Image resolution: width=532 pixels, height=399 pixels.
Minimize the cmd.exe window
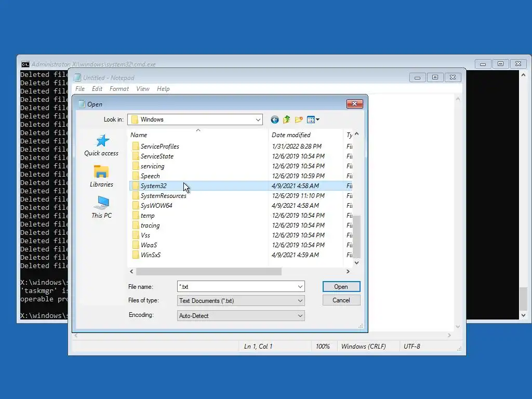tap(483, 64)
